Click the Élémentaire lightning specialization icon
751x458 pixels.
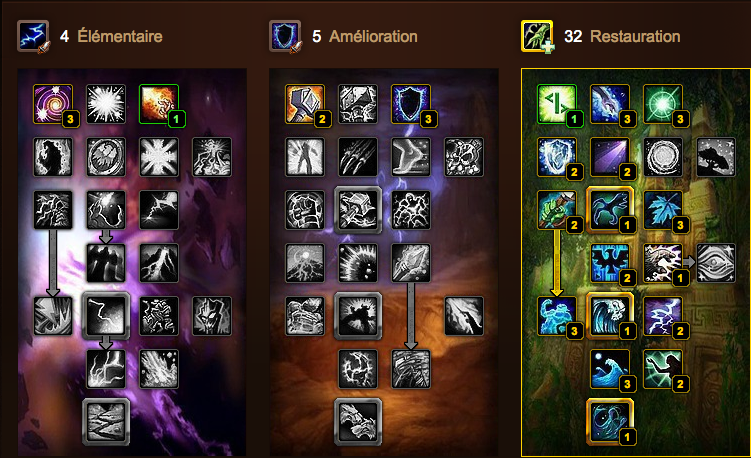[33, 36]
